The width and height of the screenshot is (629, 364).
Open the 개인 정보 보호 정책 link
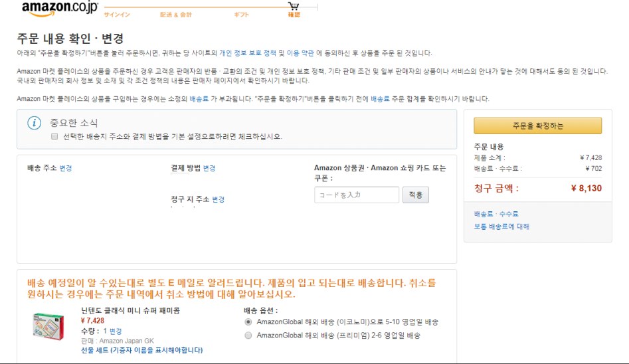point(248,53)
